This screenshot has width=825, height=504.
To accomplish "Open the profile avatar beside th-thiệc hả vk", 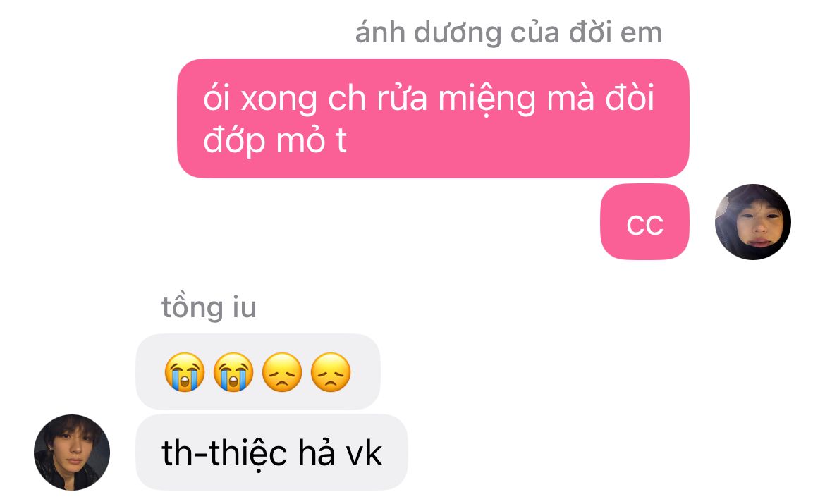I will (x=72, y=453).
